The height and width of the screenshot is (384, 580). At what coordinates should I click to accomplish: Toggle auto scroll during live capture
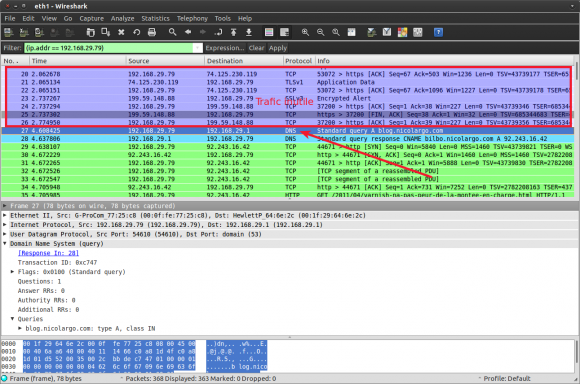pyautogui.click(x=284, y=33)
